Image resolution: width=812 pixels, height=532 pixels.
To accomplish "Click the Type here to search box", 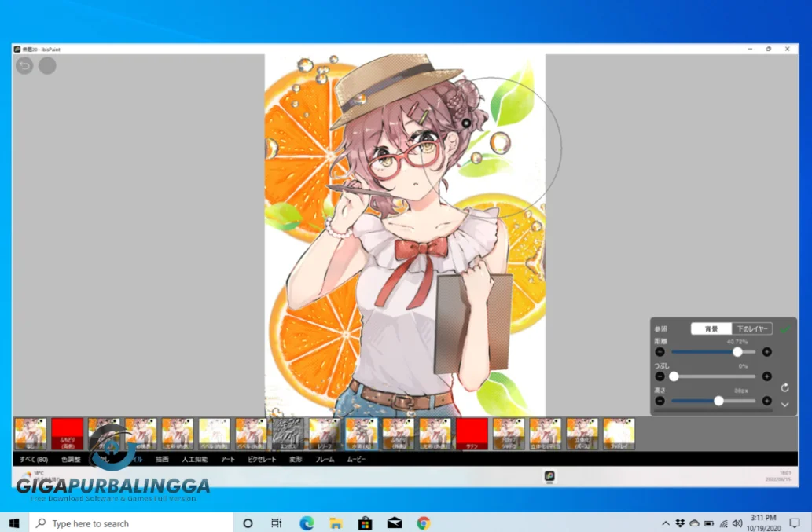I will (130, 523).
